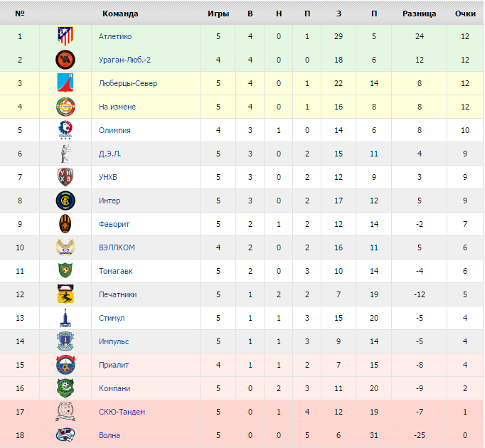This screenshot has height=448, width=485.
Task: Open the Фаворит team page link
Action: coord(114,224)
